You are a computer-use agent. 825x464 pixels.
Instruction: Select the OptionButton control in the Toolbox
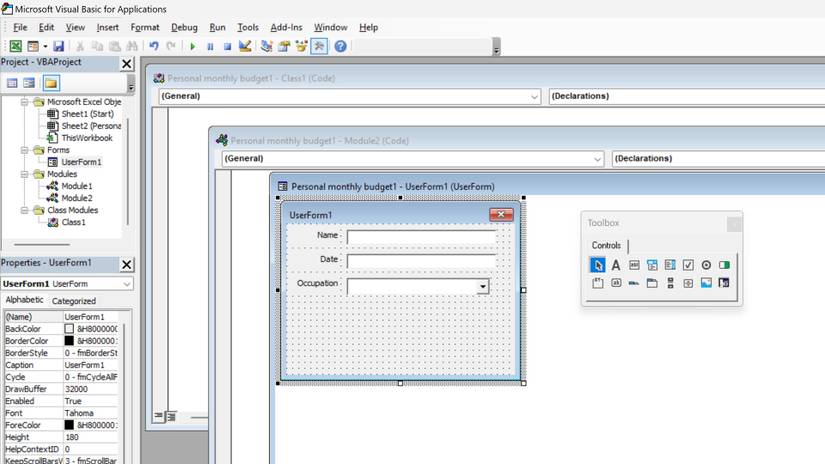tap(706, 265)
